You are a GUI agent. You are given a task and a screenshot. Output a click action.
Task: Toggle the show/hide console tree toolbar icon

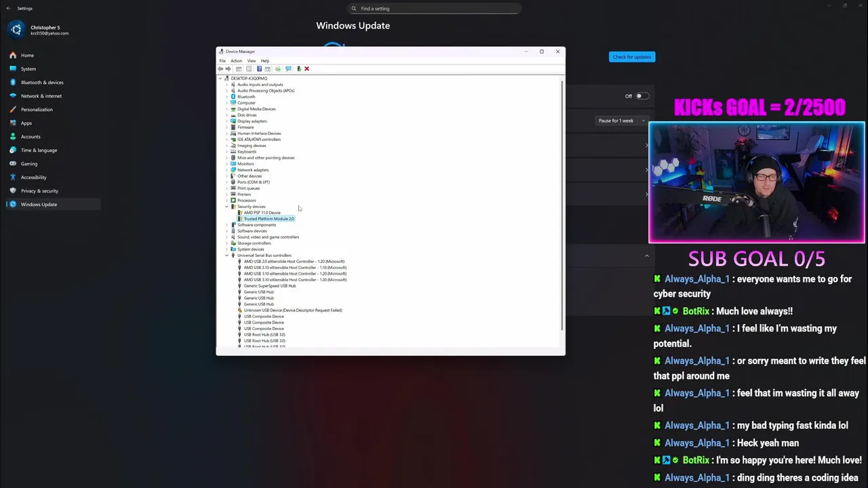[239, 68]
